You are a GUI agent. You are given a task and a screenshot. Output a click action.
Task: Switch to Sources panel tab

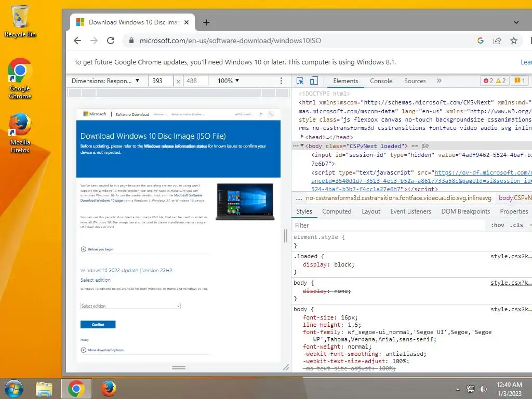pos(415,81)
